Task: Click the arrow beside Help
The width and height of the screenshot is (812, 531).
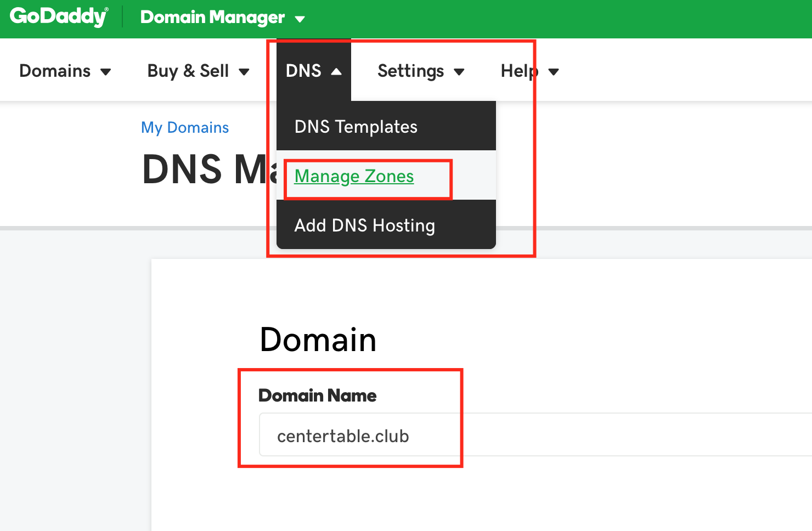Action: (554, 72)
